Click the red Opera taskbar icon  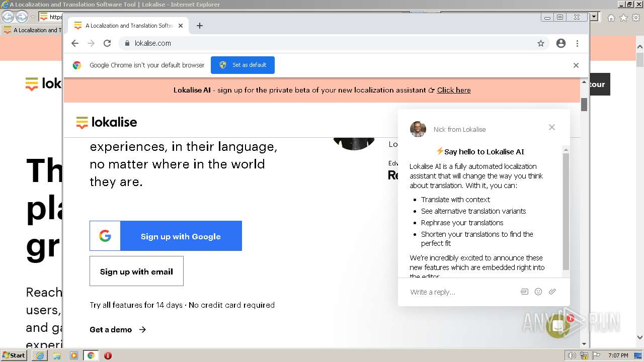coord(108,355)
